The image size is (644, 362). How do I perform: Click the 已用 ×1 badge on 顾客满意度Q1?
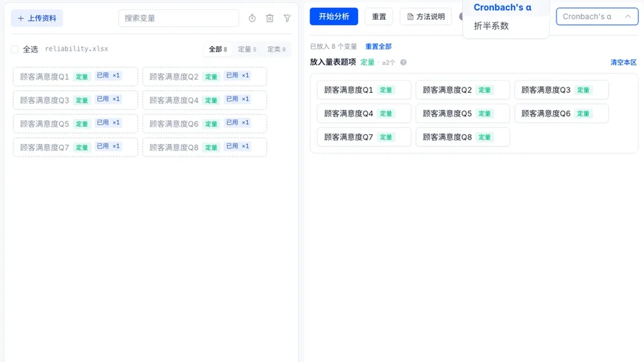point(108,76)
